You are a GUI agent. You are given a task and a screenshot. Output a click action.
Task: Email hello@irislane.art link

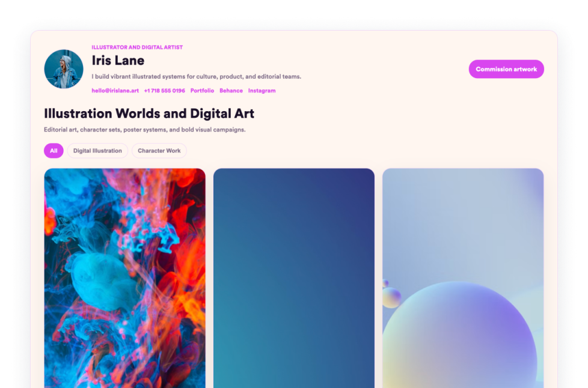115,91
